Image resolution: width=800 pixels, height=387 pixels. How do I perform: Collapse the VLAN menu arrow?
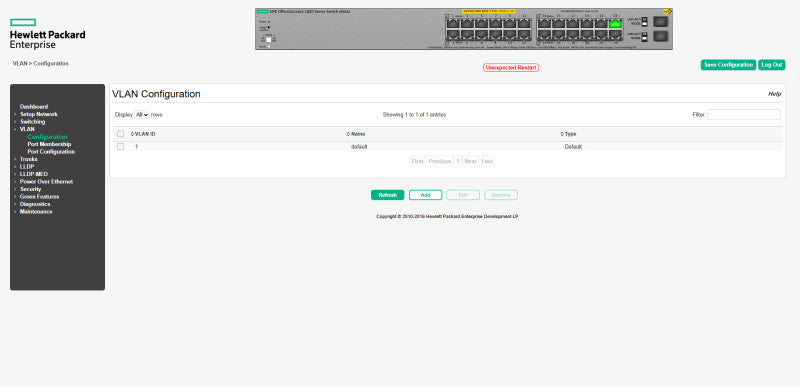pos(15,130)
